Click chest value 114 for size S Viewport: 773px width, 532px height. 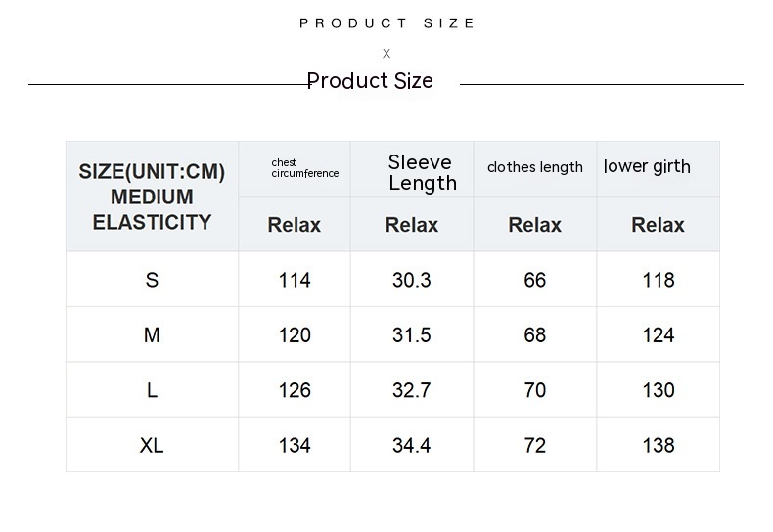pos(295,280)
